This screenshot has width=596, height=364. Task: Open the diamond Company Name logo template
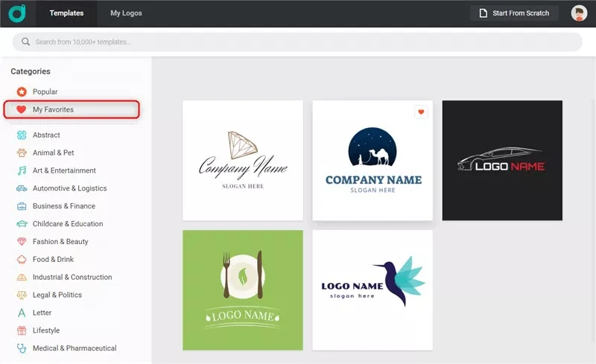point(243,160)
